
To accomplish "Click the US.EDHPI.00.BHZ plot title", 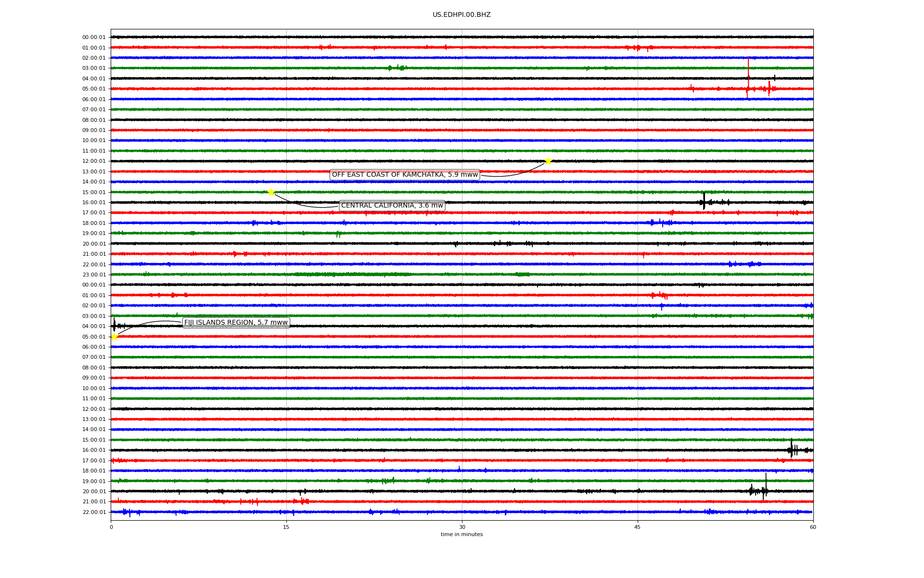I will [462, 15].
